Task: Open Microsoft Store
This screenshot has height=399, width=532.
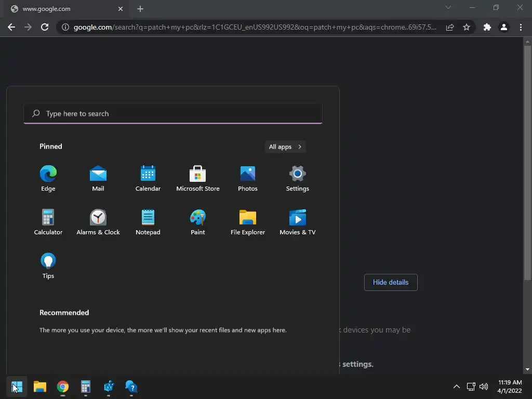Action: [x=198, y=179]
